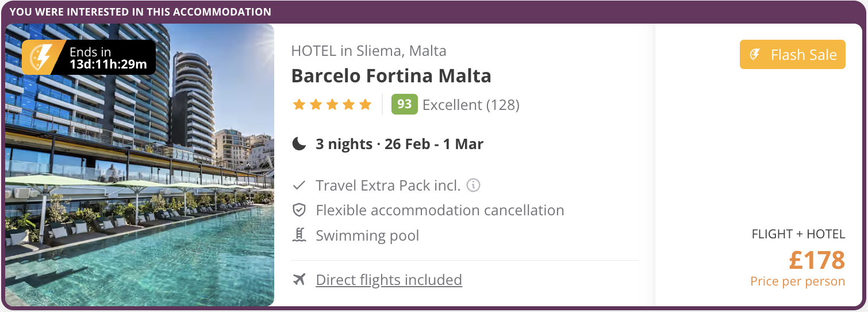Click the checkmark icon beside Travel Extra Pack
Screen dimensions: 868x312
point(299,185)
